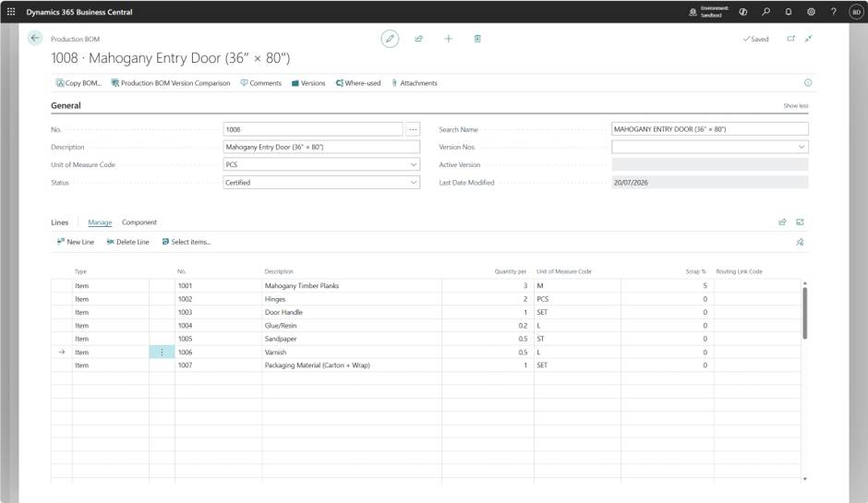Open the help question mark
This screenshot has height=503, width=868.
pos(833,12)
